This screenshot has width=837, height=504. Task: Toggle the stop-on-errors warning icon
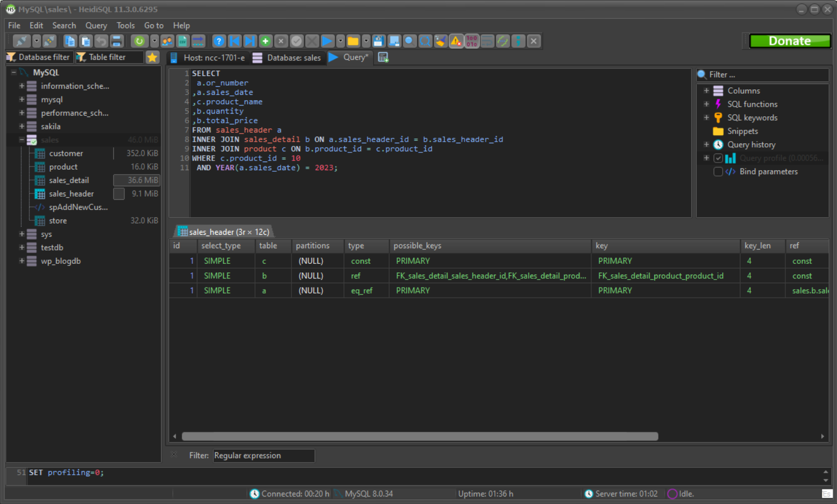[456, 41]
